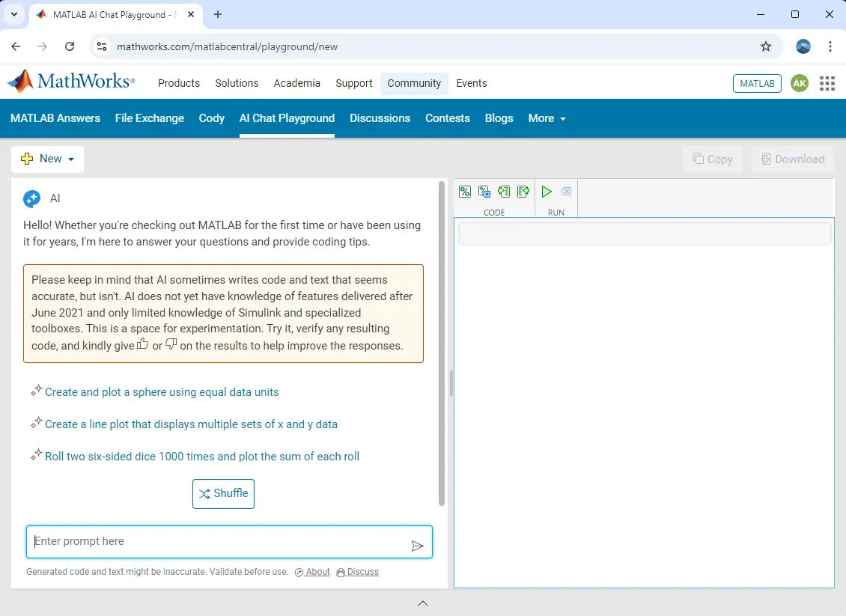Bookmark this page with star icon
Screen dimensions: 846x616
[766, 46]
